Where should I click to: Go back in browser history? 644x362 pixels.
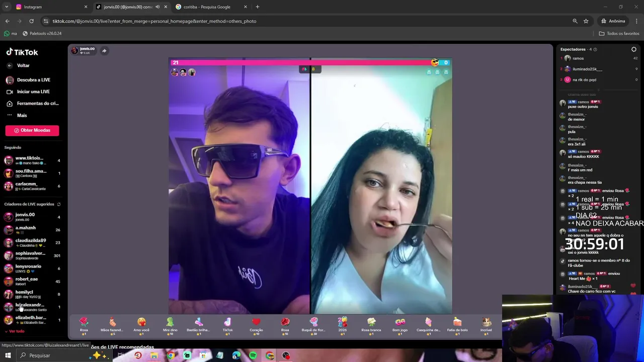pos(7,21)
